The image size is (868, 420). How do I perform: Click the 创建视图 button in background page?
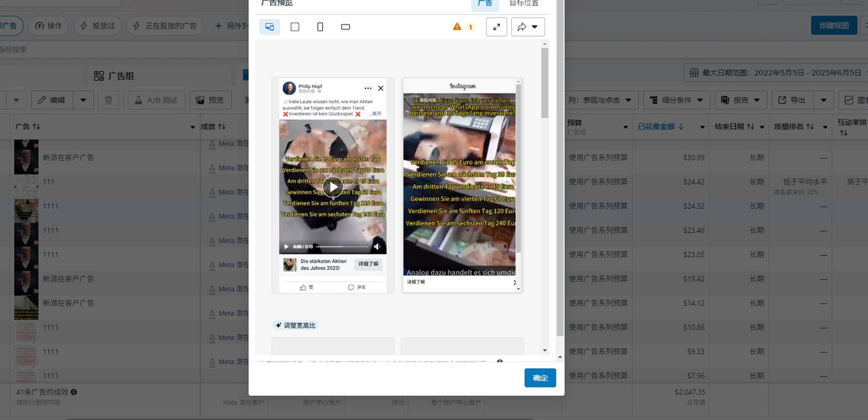point(834,26)
